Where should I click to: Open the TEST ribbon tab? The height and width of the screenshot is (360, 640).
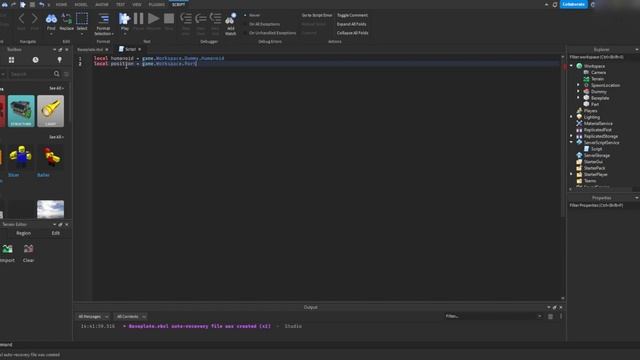tap(120, 4)
